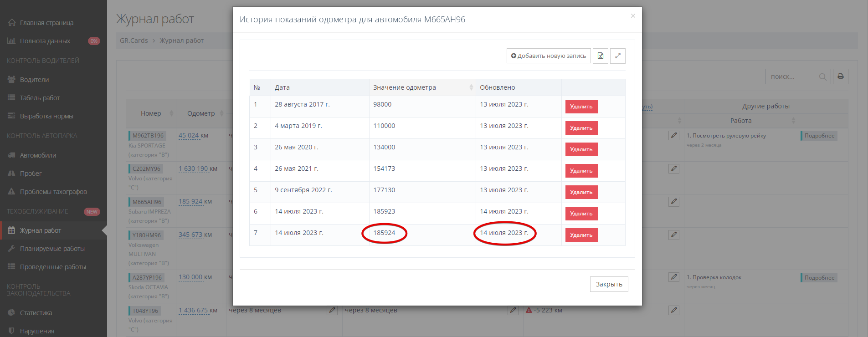Delete the odometer record valued 185924
Viewport: 868px width, 337px height.
[x=581, y=235]
